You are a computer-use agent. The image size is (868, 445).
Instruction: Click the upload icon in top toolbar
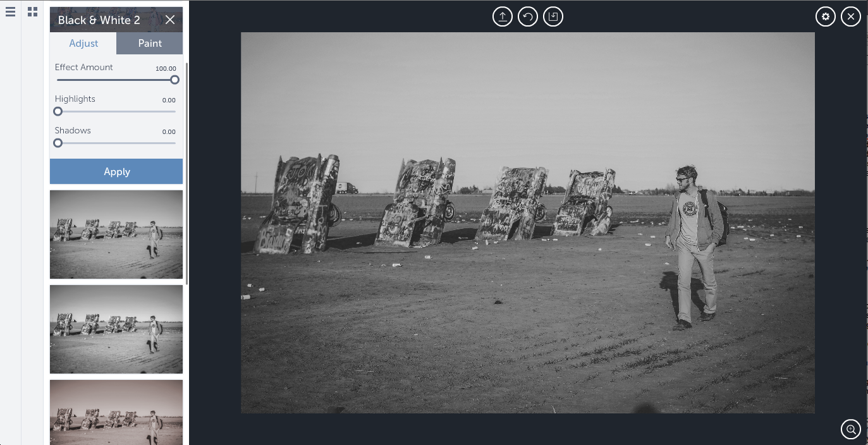click(x=503, y=16)
